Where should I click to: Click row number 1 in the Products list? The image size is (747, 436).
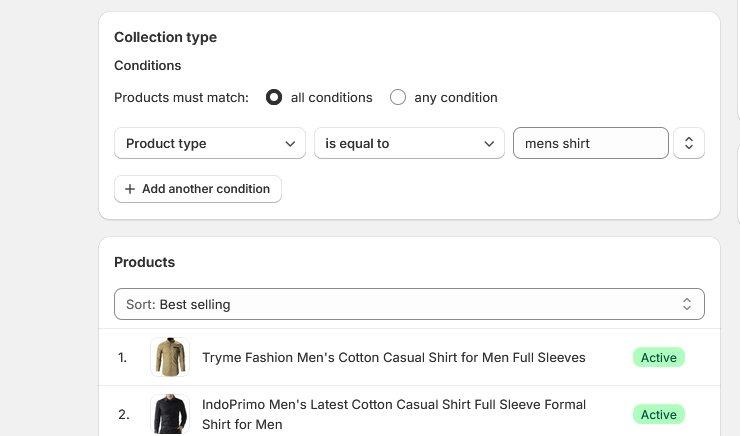[123, 357]
